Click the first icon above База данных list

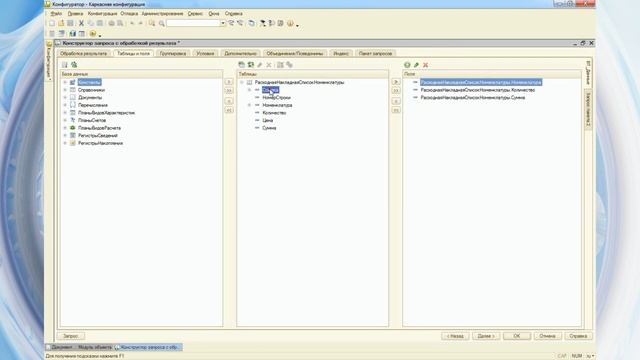pos(64,65)
